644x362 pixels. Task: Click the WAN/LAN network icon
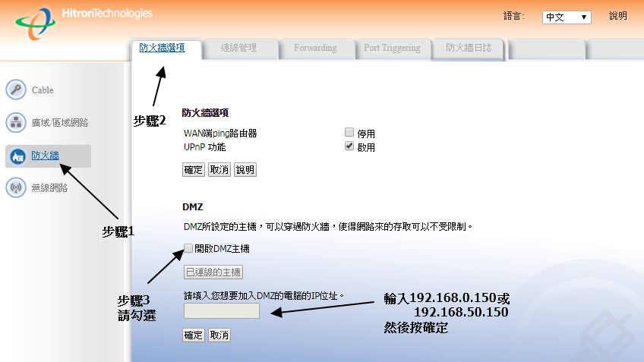[16, 123]
